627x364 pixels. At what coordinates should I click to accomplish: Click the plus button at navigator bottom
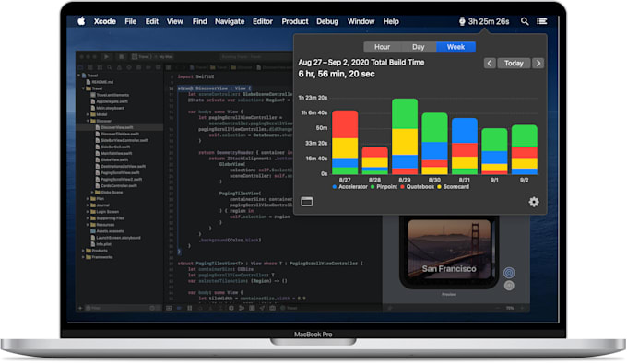point(80,308)
